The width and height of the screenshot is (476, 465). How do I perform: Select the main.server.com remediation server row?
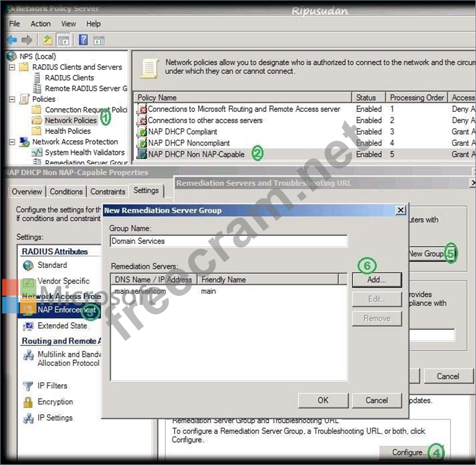tap(229, 291)
